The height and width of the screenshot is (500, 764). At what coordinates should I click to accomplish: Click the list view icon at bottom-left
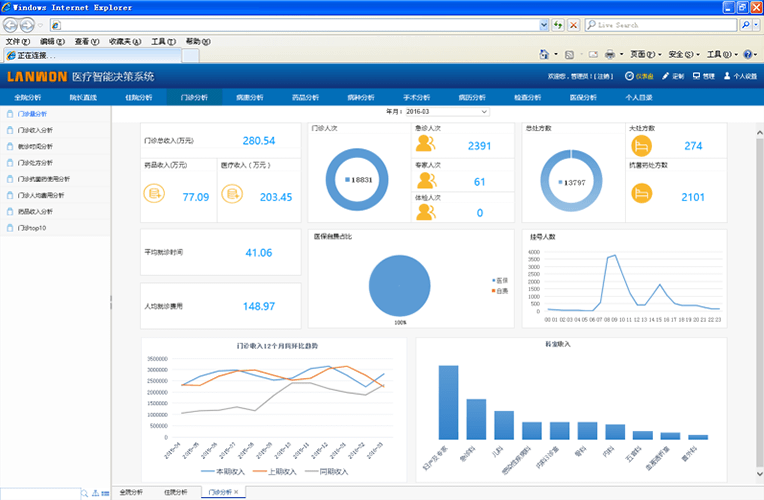[x=105, y=494]
